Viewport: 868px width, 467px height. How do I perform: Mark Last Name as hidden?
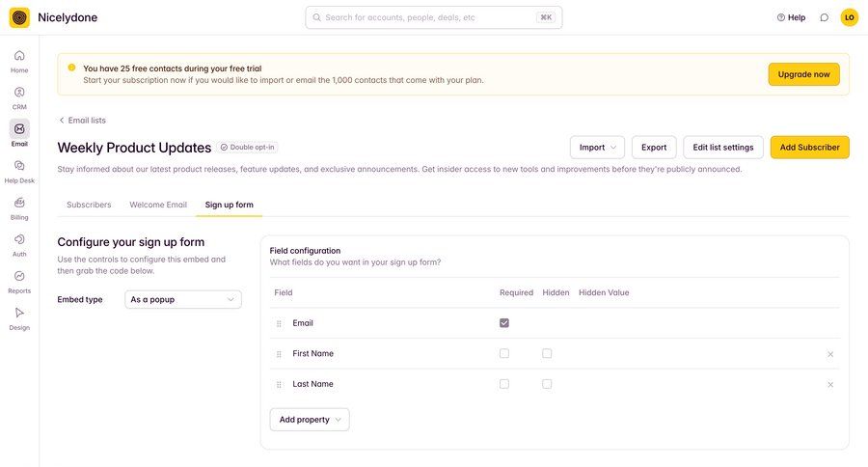click(547, 384)
